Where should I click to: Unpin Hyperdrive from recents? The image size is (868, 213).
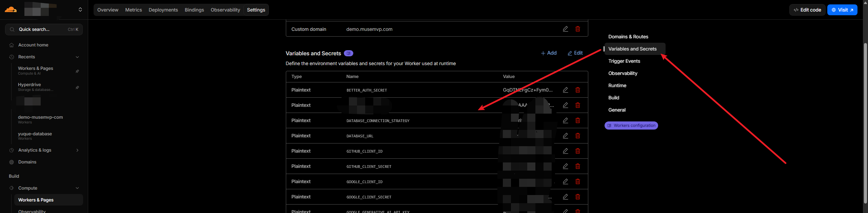(x=77, y=88)
